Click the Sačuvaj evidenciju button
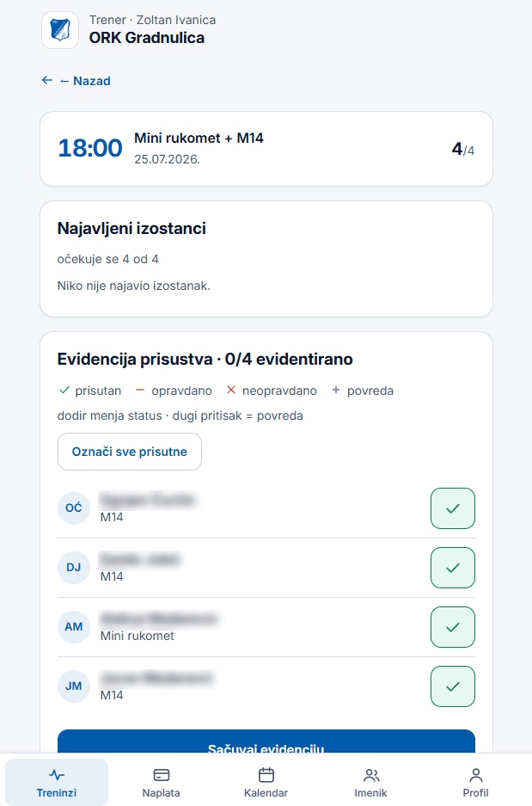The height and width of the screenshot is (806, 532). [266, 741]
